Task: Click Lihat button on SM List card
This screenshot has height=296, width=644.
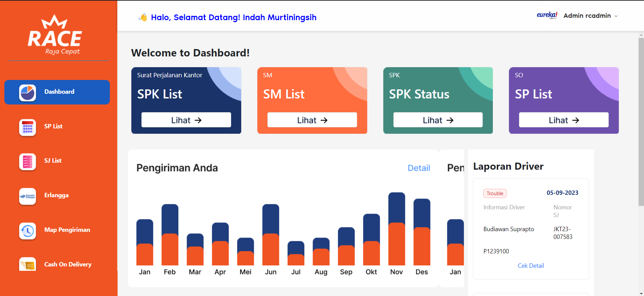Action: [312, 120]
